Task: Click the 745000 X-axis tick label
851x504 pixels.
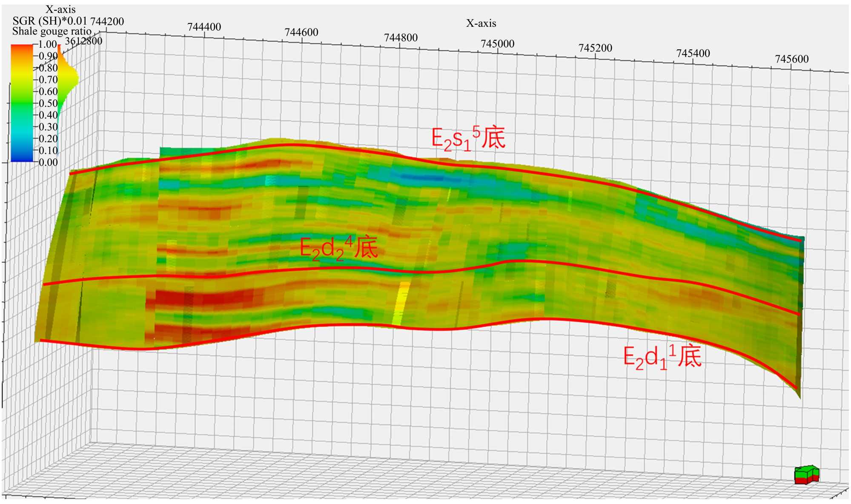Action: click(497, 43)
